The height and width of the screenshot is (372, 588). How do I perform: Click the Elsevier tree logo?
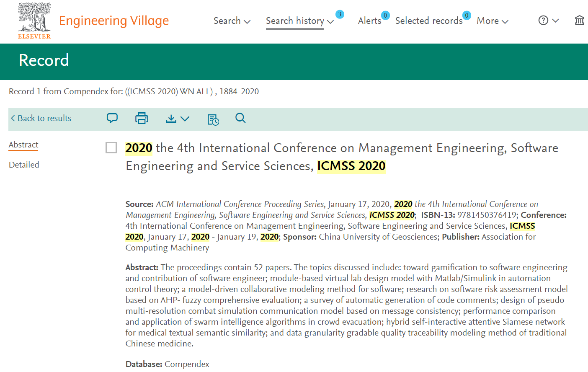point(34,21)
